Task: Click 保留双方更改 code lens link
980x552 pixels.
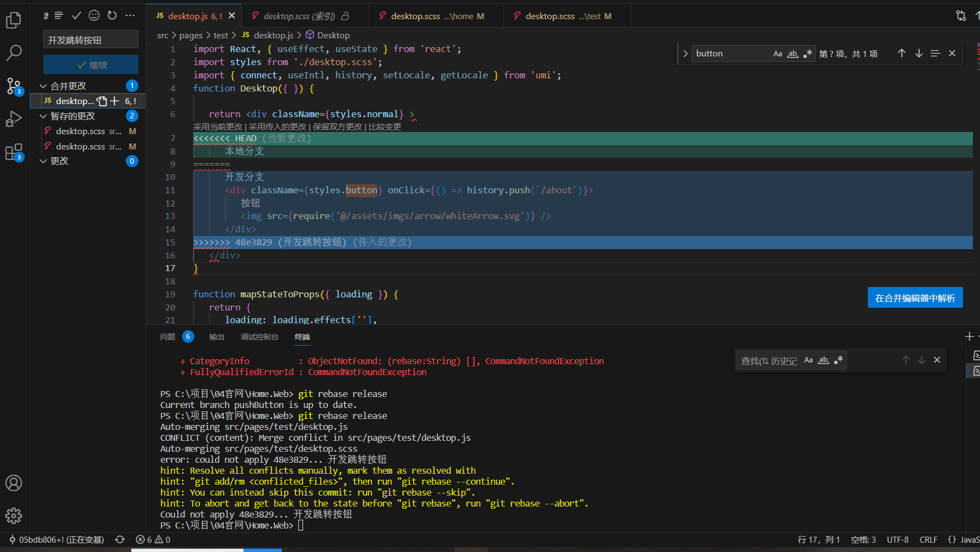Action: [337, 127]
